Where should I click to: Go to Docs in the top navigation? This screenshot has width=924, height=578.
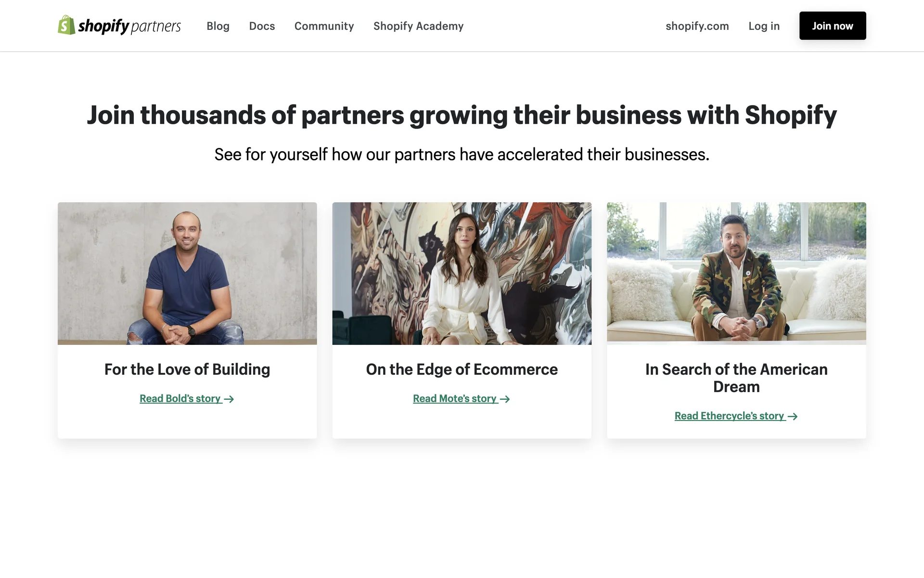click(x=262, y=26)
